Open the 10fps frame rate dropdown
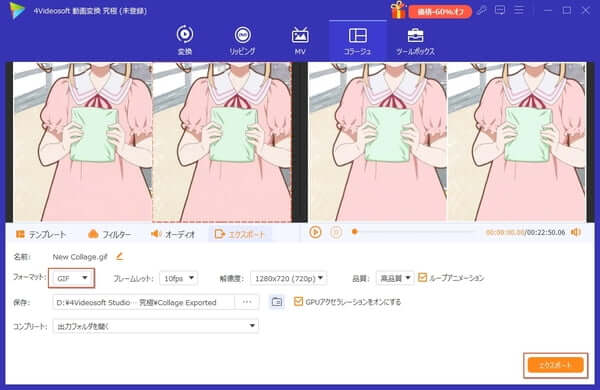This screenshot has width=600, height=390. click(x=178, y=278)
